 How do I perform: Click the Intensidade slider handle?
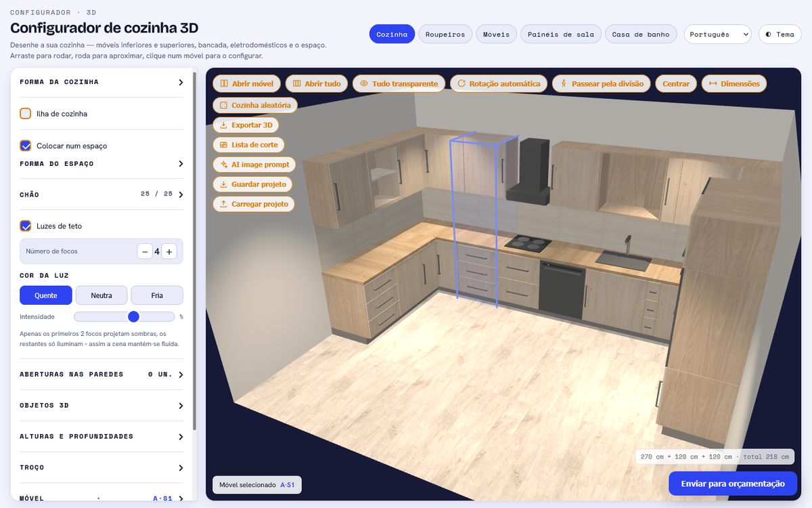(133, 316)
